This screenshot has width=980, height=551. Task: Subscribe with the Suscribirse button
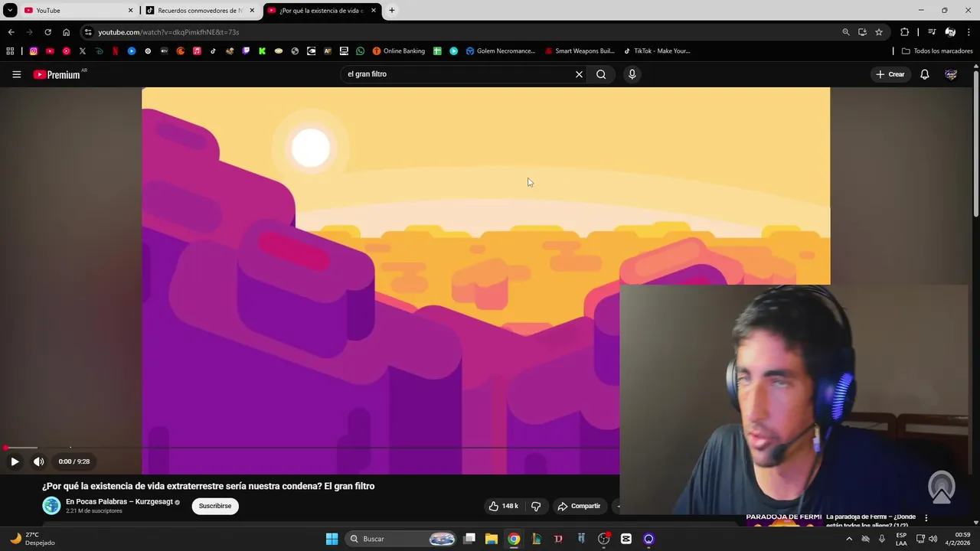coord(215,506)
